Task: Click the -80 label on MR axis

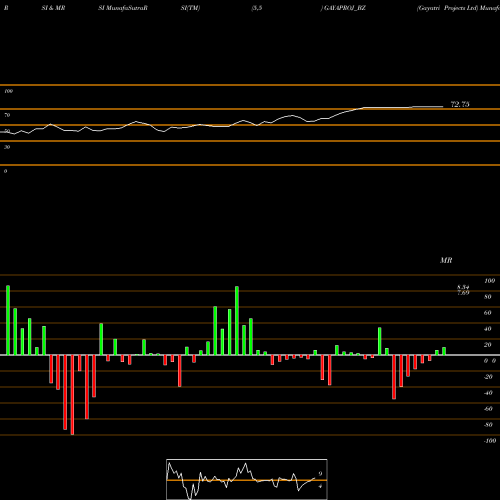Action: tap(488, 425)
